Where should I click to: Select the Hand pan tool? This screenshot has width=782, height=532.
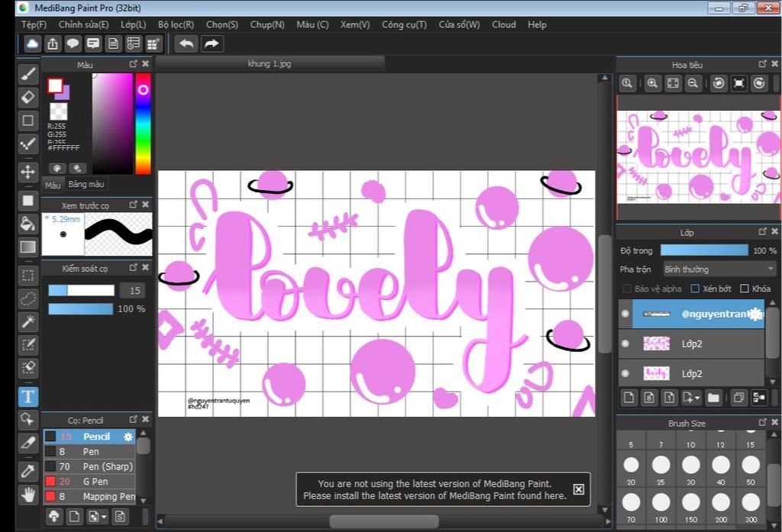[28, 494]
